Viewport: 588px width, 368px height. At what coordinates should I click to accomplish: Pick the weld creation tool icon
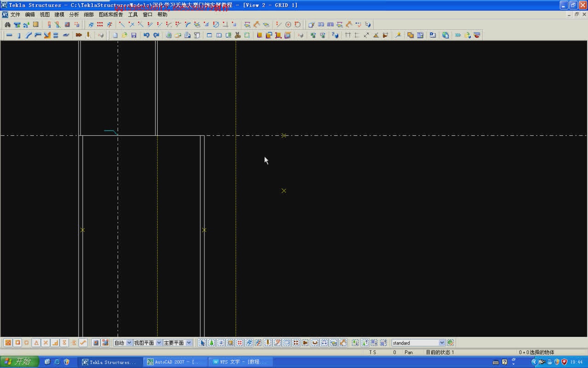click(88, 35)
